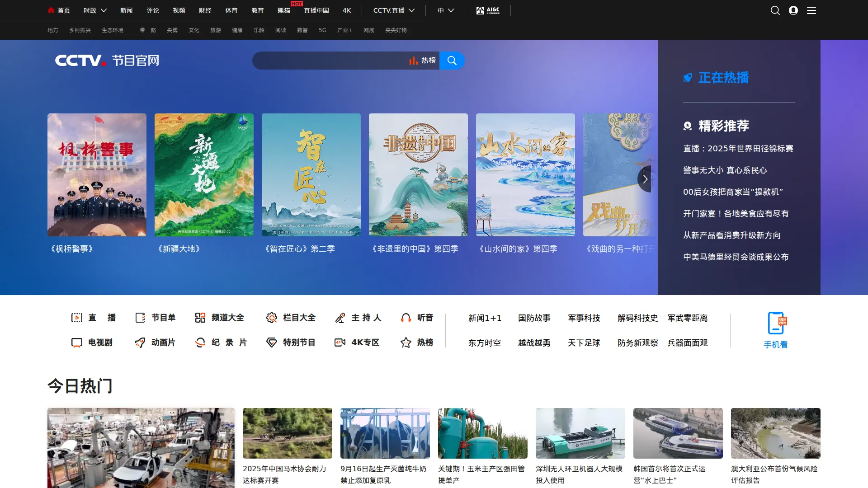Viewport: 868px width, 488px height.
Task: Open the 热榜 chart icon in search box
Action: [x=413, y=61]
